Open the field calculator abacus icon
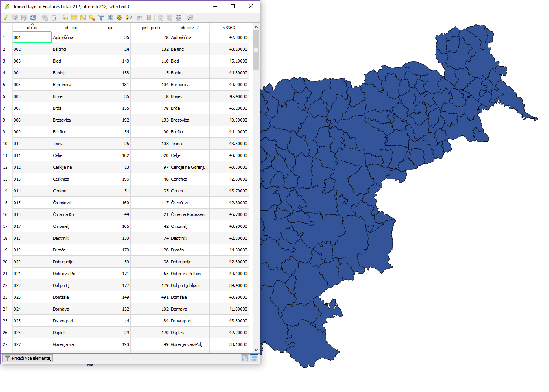 (x=178, y=18)
